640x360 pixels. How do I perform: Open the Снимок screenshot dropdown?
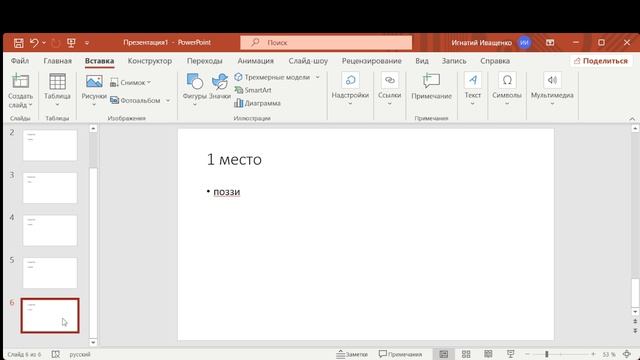pyautogui.click(x=131, y=82)
